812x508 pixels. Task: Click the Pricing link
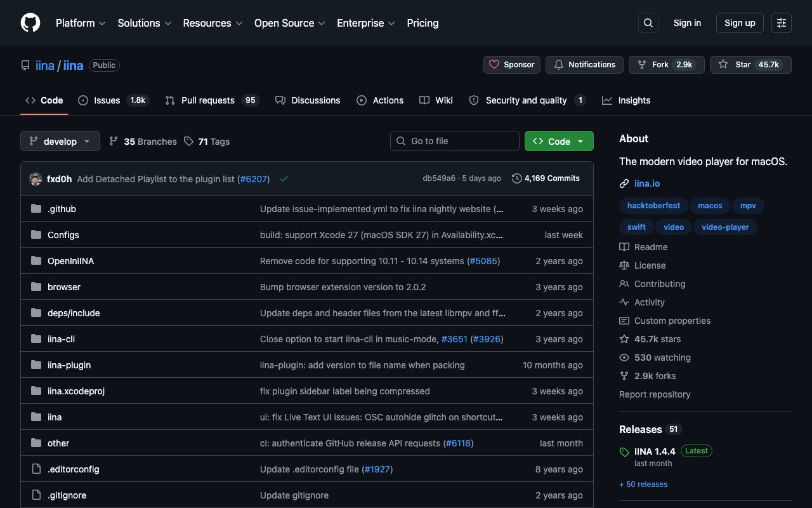click(x=422, y=23)
